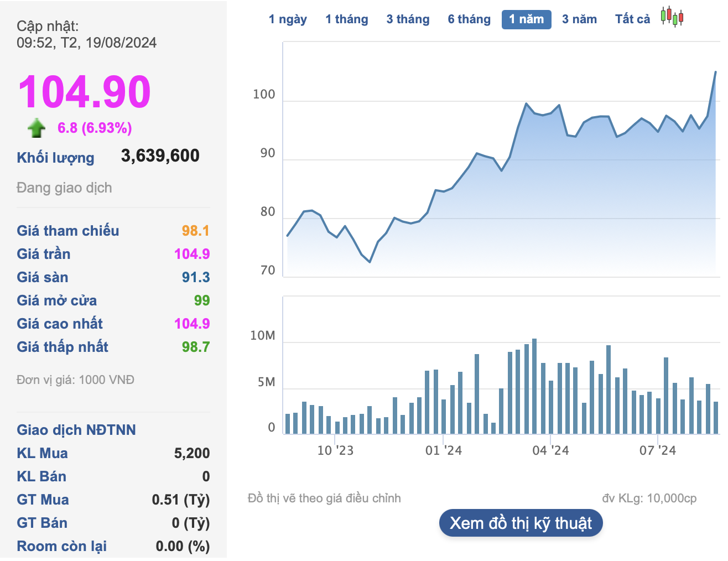This screenshot has width=728, height=561.
Task: Click the 'Giá trần' label
Action: [44, 254]
